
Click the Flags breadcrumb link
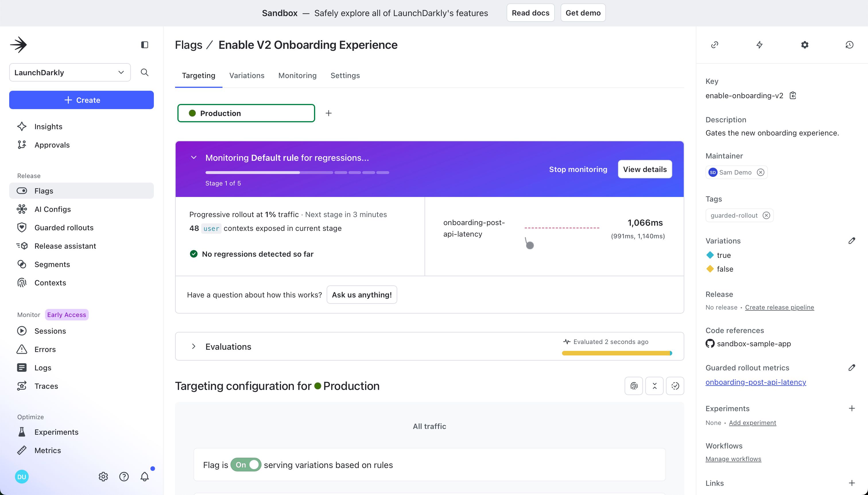[x=189, y=45]
